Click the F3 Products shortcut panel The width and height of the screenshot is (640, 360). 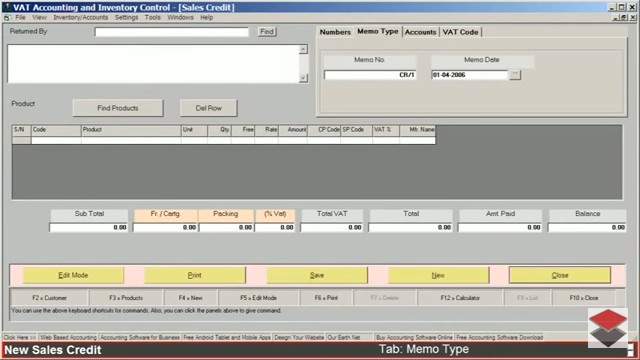click(126, 298)
